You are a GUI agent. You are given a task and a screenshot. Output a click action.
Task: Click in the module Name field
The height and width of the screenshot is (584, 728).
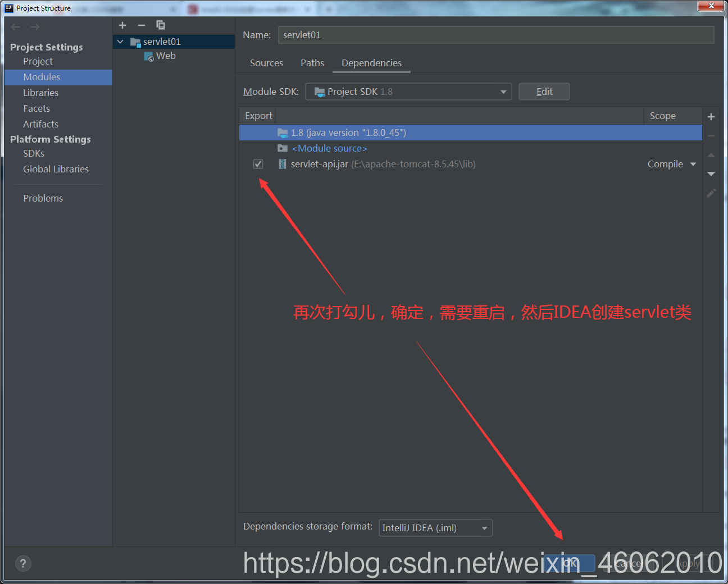click(x=496, y=35)
